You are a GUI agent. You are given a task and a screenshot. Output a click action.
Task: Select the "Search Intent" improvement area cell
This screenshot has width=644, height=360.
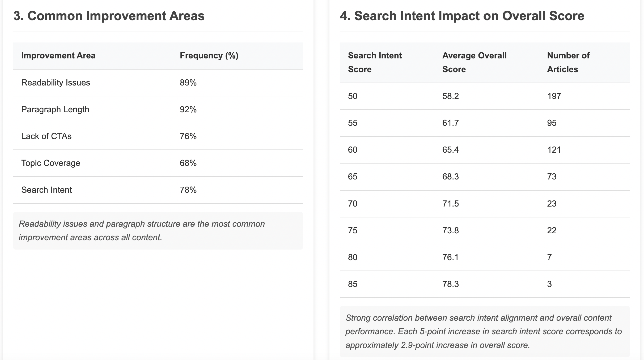coord(46,190)
